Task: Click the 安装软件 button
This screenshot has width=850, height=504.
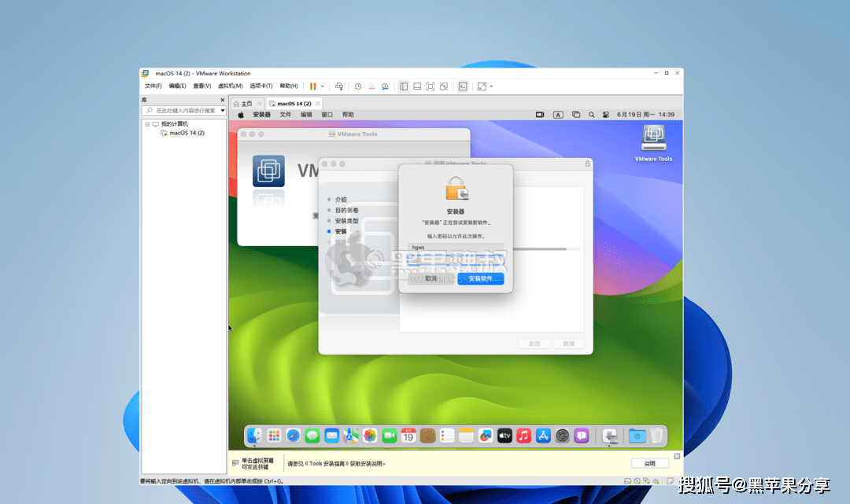Action: (481, 278)
